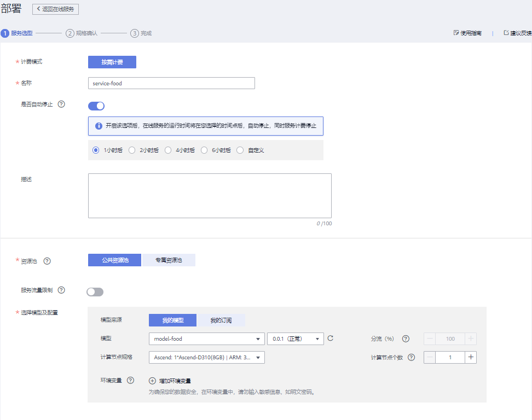532x420 pixels.
Task: Disable the 是否自动停止 auto-stop switch
Action: coord(96,106)
